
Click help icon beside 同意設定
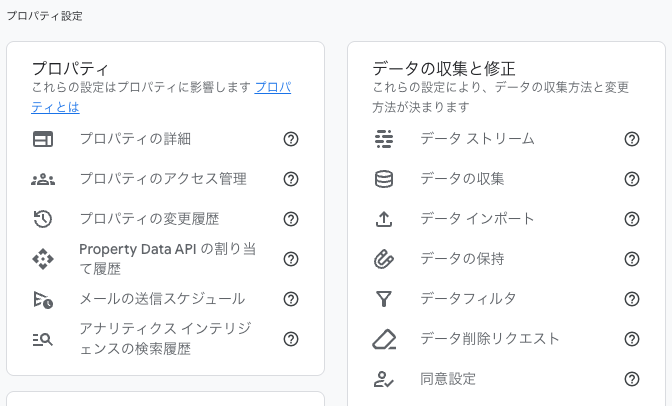(632, 379)
